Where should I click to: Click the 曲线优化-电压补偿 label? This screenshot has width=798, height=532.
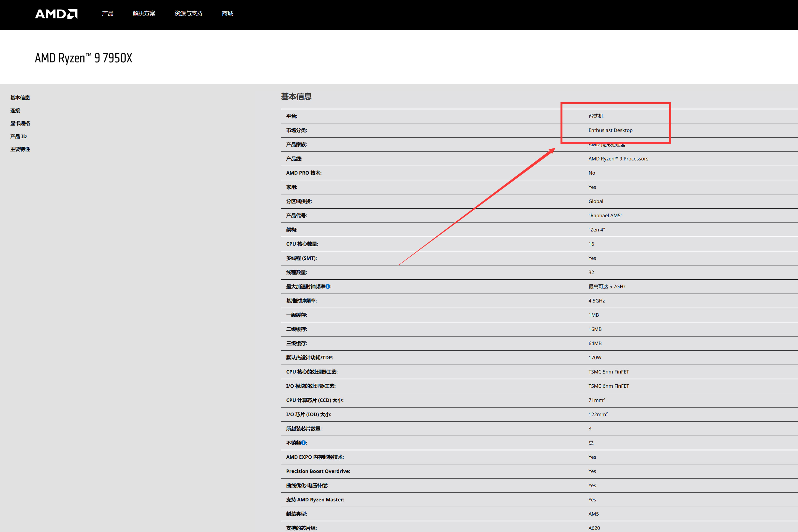pos(307,486)
